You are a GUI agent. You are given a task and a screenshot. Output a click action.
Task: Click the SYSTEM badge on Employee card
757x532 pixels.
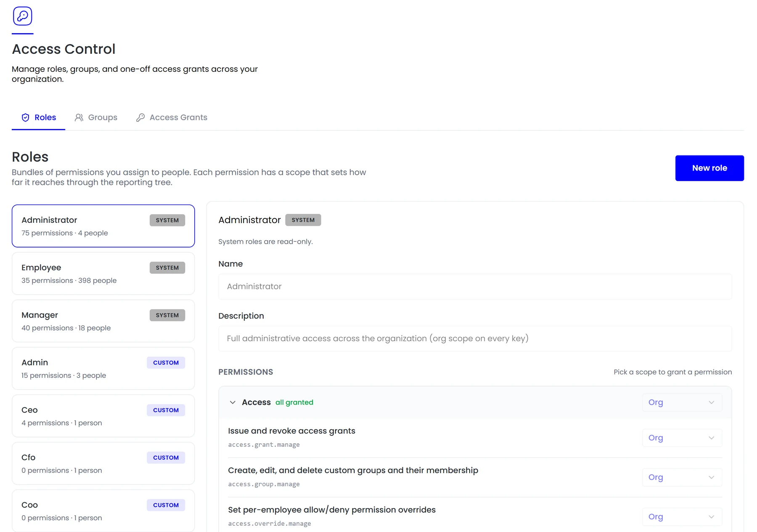click(x=167, y=268)
